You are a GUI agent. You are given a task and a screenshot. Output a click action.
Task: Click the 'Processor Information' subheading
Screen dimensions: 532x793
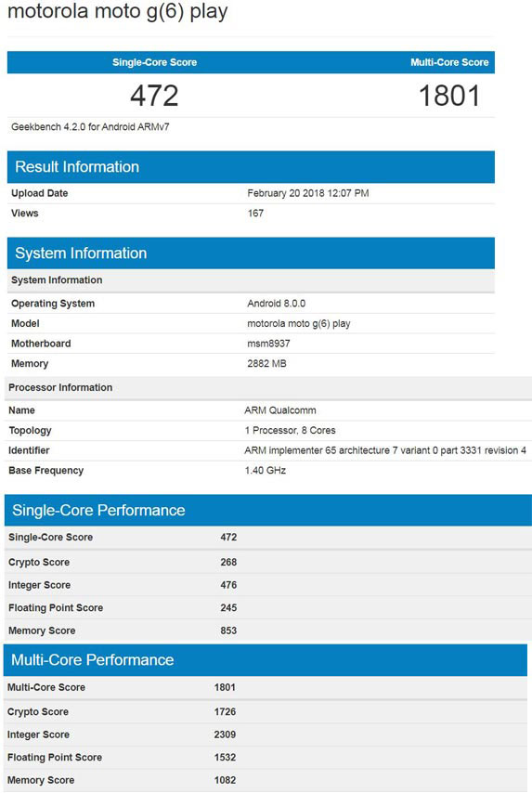(x=60, y=387)
